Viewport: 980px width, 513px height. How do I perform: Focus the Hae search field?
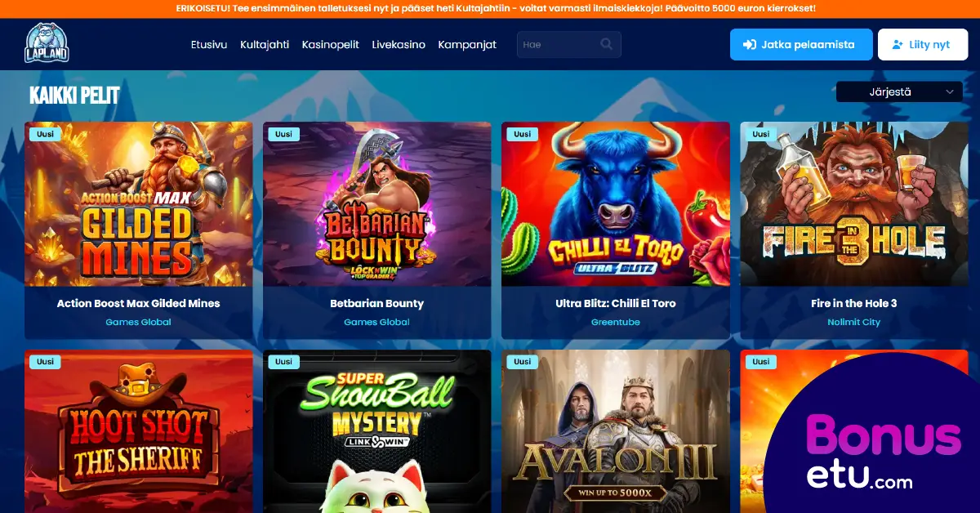(x=569, y=45)
